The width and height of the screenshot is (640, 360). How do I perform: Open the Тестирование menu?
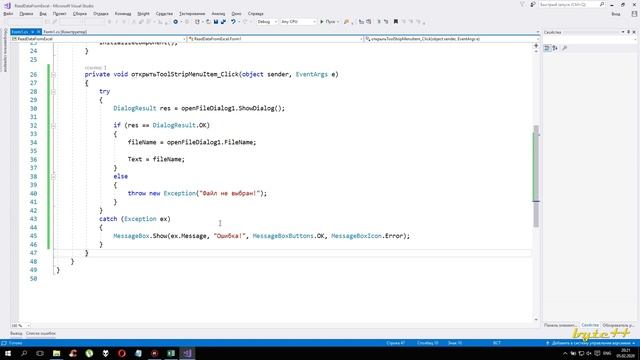tap(192, 13)
